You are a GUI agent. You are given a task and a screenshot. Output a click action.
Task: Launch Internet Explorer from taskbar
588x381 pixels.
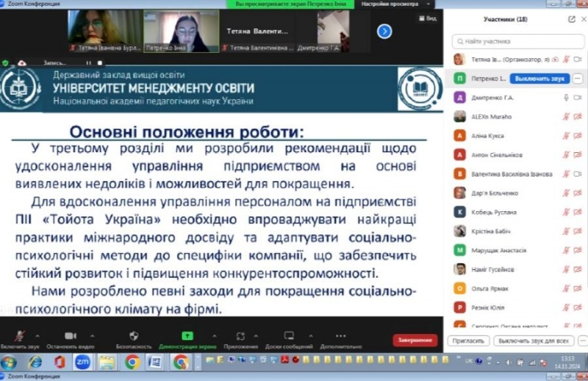coord(35,363)
